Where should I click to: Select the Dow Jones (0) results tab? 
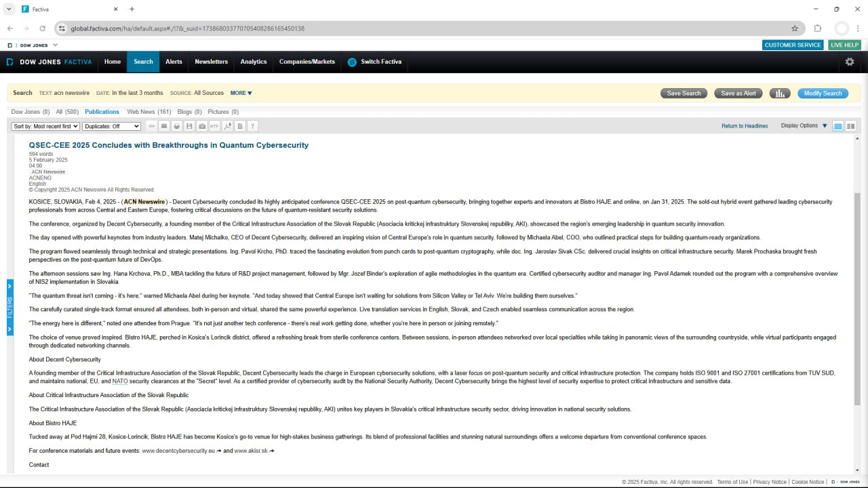(x=31, y=112)
